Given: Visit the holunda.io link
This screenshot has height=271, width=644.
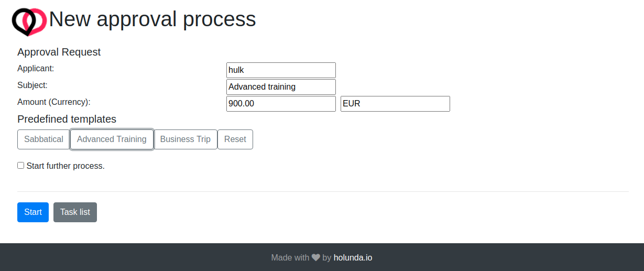Looking at the screenshot, I should 353,257.
